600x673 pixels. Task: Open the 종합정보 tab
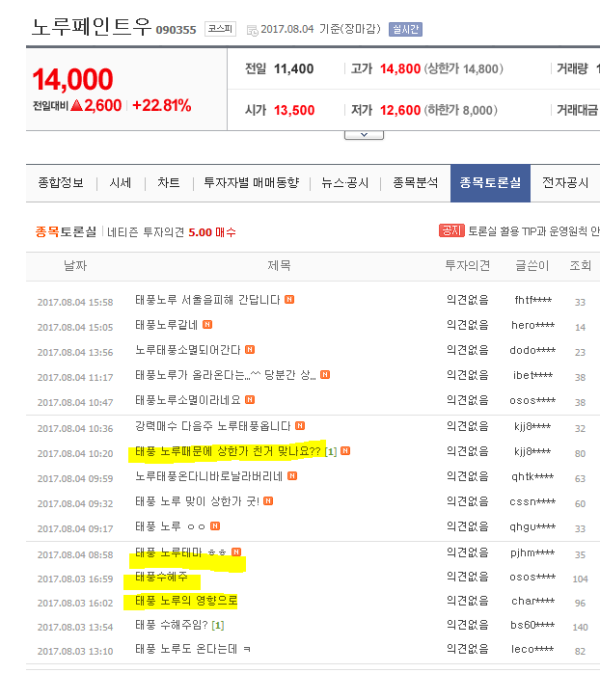61,183
